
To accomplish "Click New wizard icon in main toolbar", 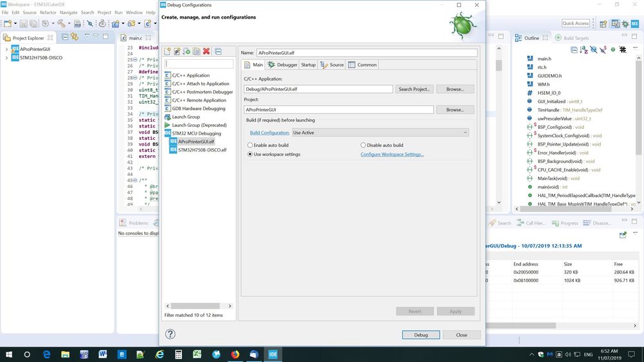I will click(x=8, y=24).
